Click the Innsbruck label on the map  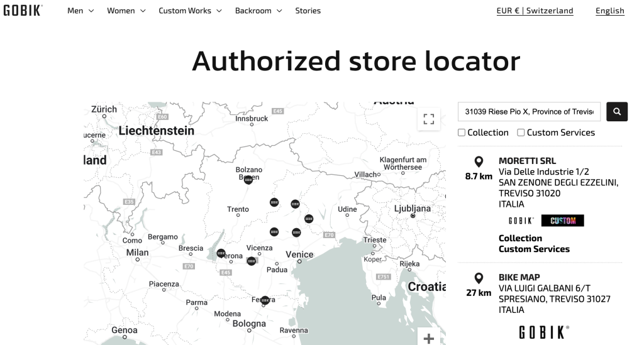click(x=252, y=119)
